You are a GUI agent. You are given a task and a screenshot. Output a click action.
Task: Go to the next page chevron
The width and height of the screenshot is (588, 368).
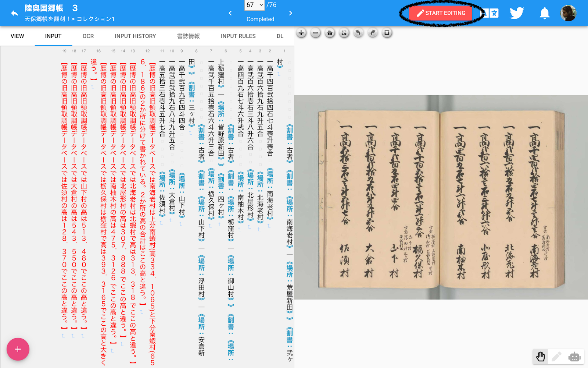(291, 13)
